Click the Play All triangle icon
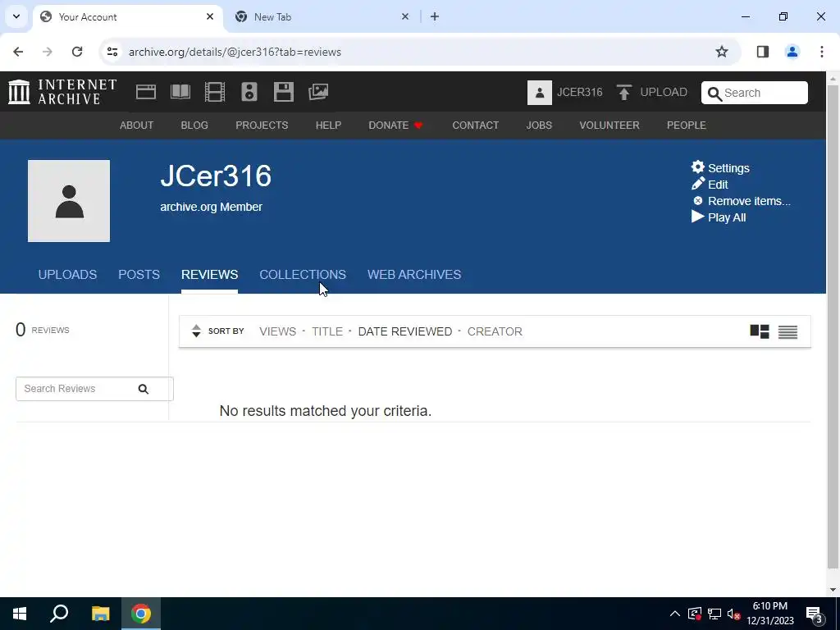 [697, 217]
